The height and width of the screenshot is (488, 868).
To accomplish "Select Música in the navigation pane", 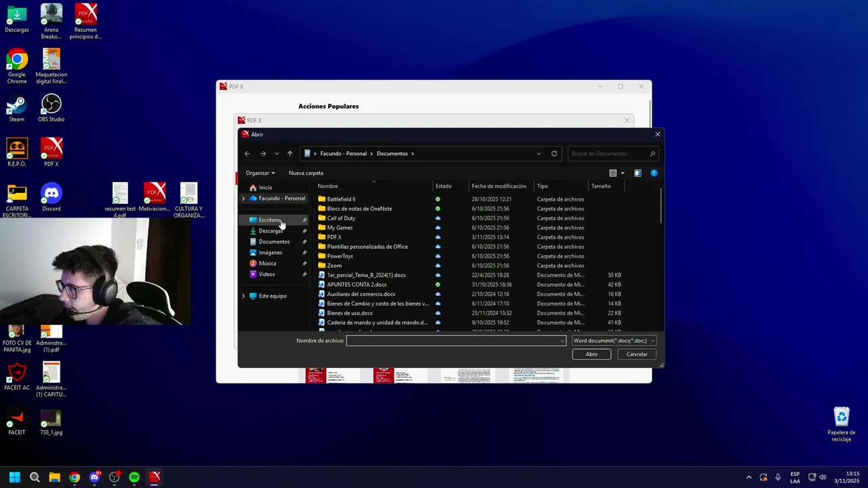I will pyautogui.click(x=267, y=264).
